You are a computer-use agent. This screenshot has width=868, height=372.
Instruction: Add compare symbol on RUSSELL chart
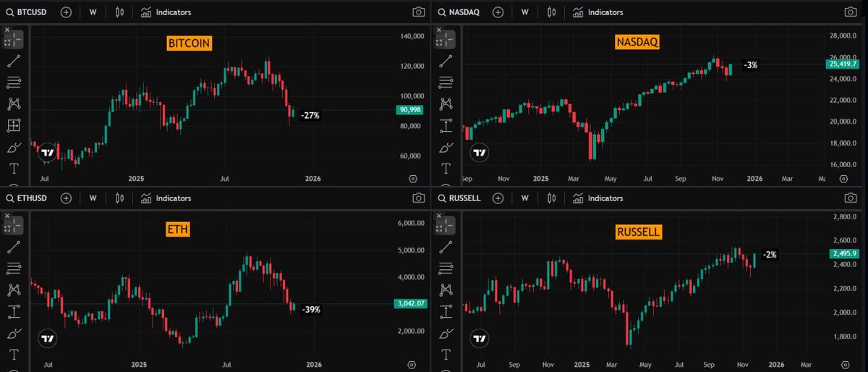point(498,198)
